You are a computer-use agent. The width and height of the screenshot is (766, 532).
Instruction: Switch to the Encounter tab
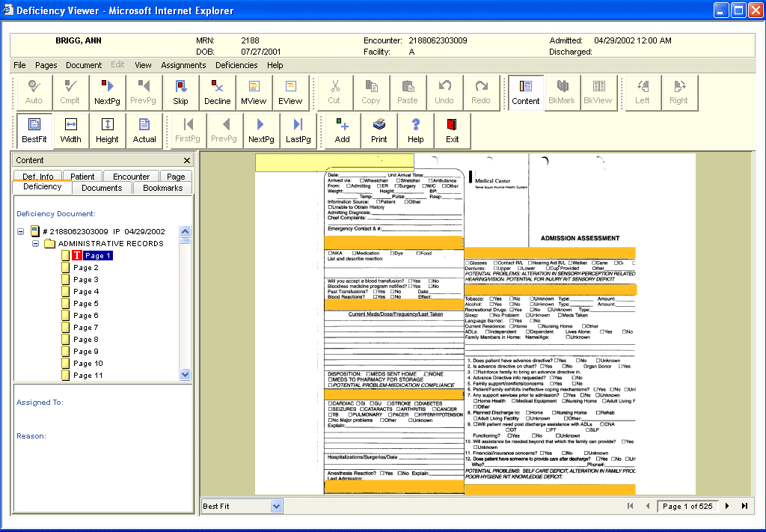[131, 177]
